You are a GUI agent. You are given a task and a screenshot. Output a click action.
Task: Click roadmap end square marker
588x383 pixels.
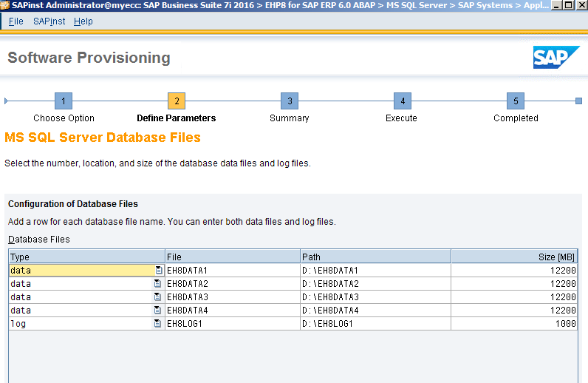[x=578, y=101]
